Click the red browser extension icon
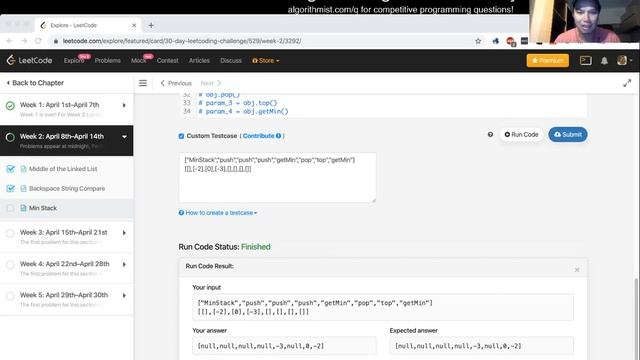Image resolution: width=640 pixels, height=360 pixels. click(510, 41)
